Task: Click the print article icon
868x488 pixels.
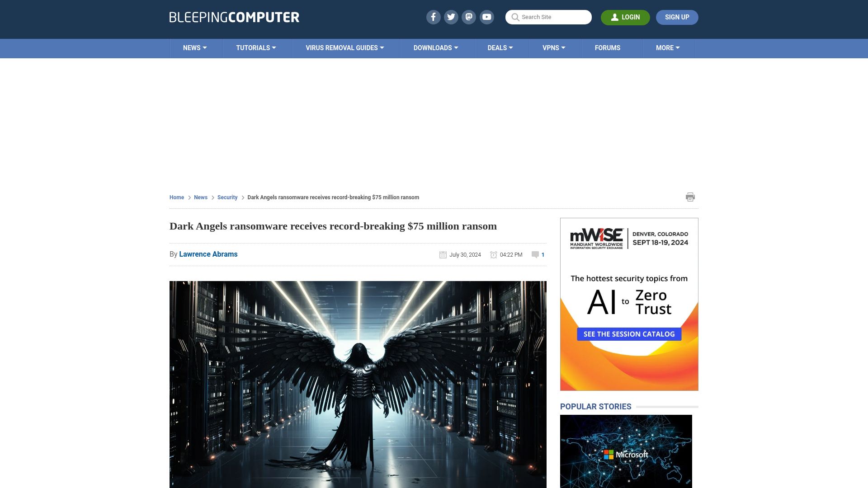Action: [690, 197]
